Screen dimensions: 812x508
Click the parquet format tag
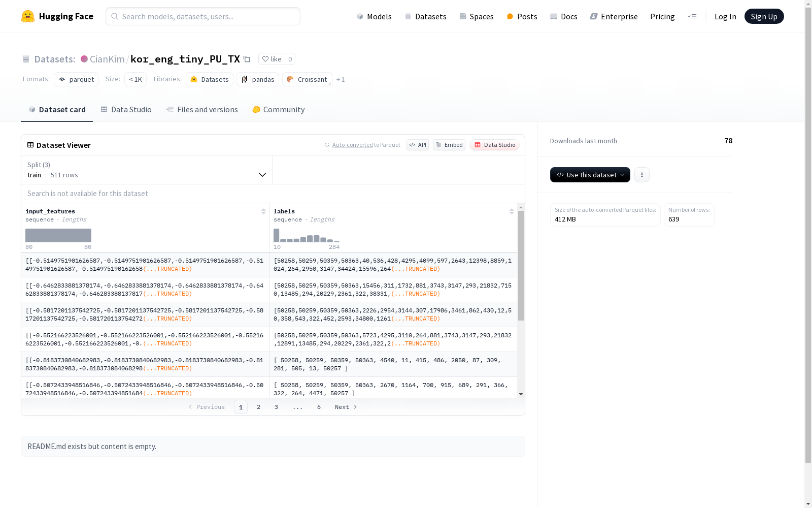[76, 79]
